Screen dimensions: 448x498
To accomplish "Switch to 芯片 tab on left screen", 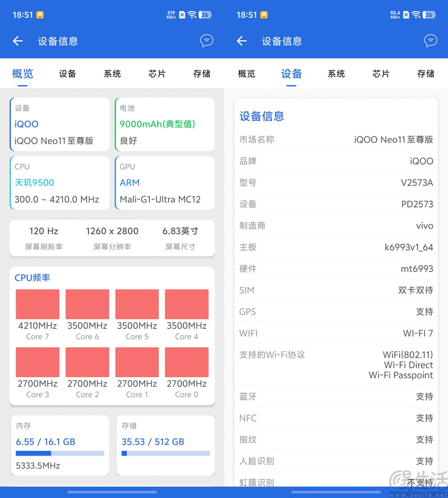I will [157, 74].
